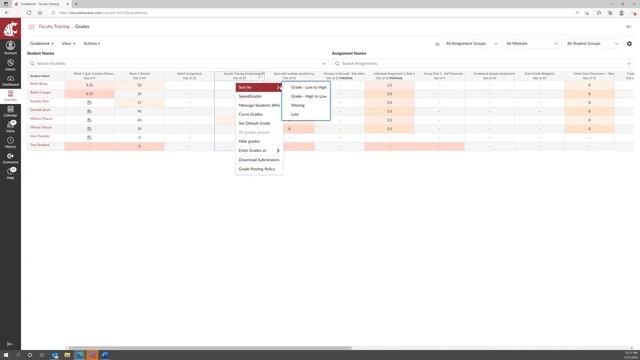
Task: Open Courses in the sidebar
Action: 10,96
